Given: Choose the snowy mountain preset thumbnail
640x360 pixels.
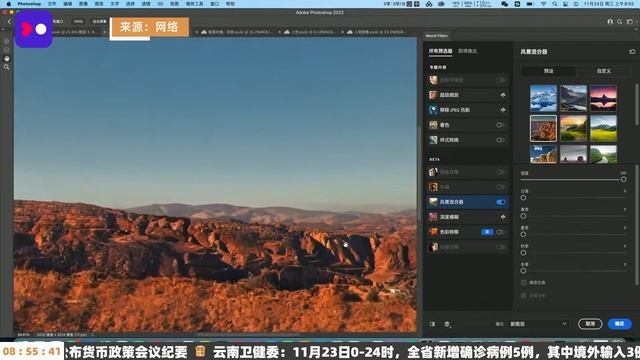Looking at the screenshot, I should pyautogui.click(x=543, y=98).
